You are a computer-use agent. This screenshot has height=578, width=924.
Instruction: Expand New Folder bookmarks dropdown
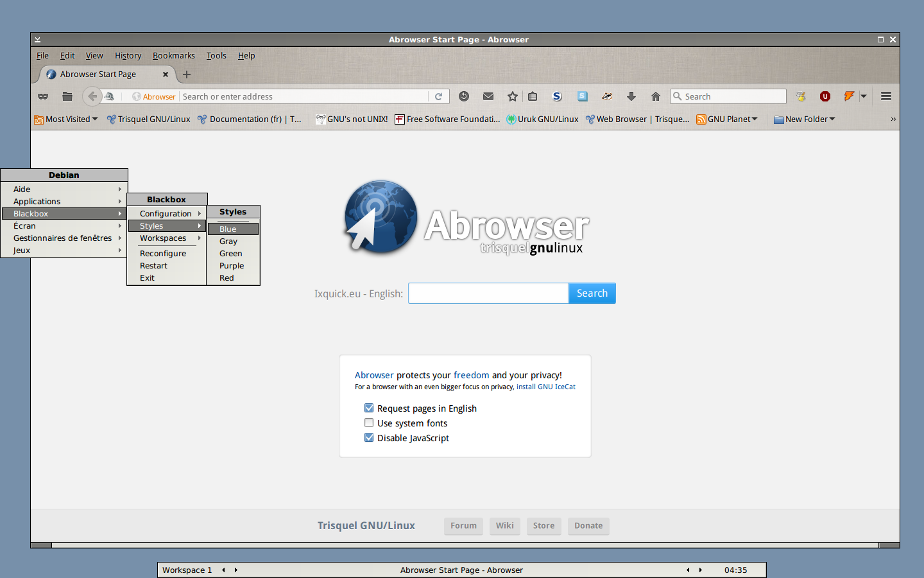(x=805, y=119)
